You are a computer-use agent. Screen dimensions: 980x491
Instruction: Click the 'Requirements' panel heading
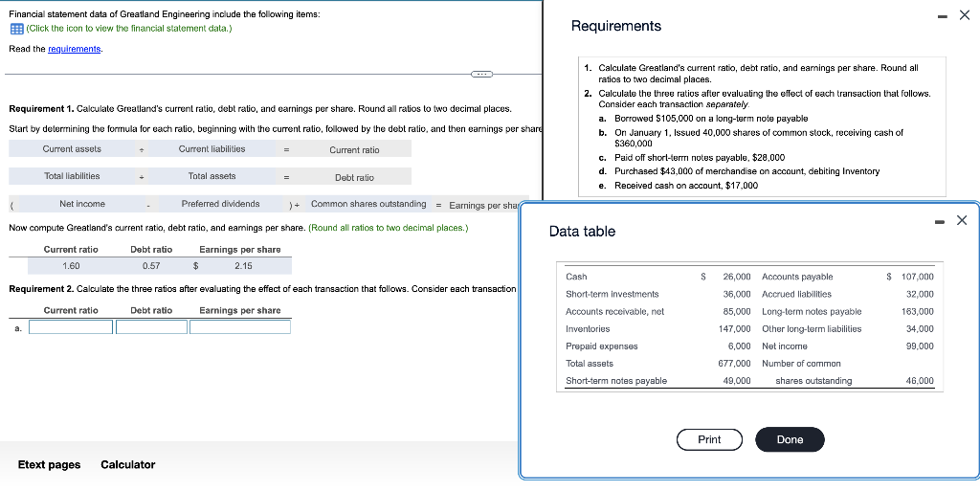coord(616,26)
